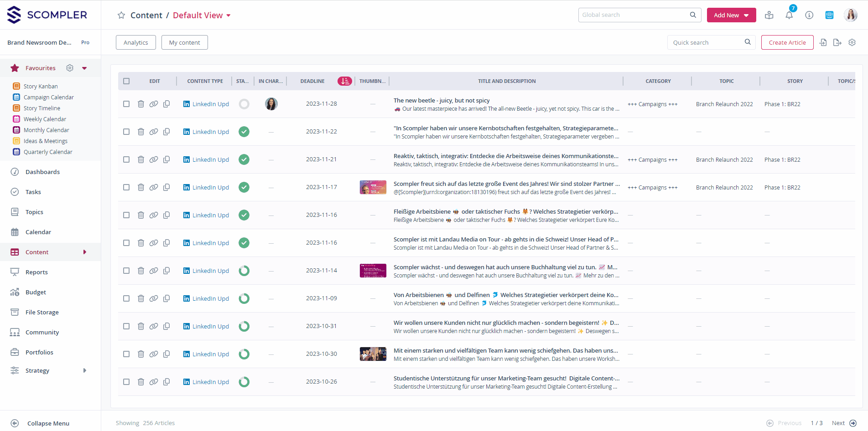The image size is (868, 431).
Task: Star the Content view as favourite
Action: point(121,15)
